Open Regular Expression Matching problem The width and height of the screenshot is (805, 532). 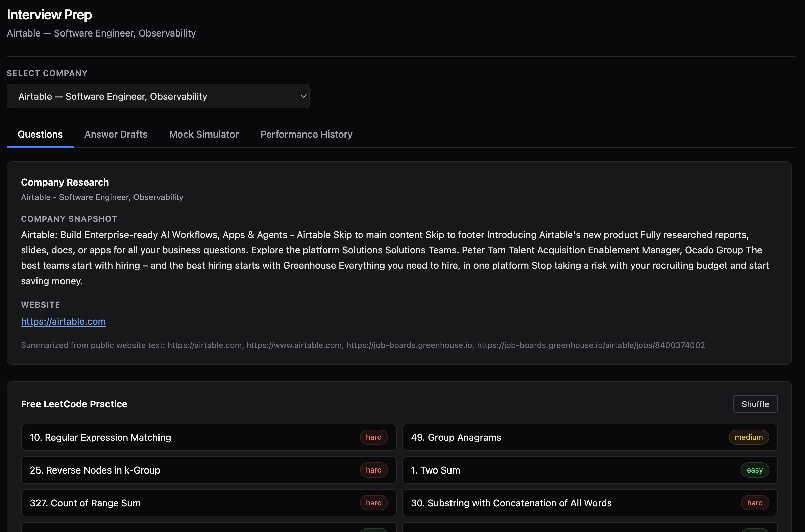click(100, 437)
